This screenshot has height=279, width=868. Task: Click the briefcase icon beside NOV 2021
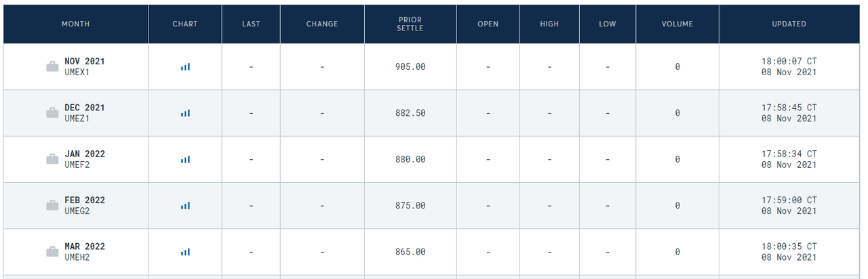point(52,66)
